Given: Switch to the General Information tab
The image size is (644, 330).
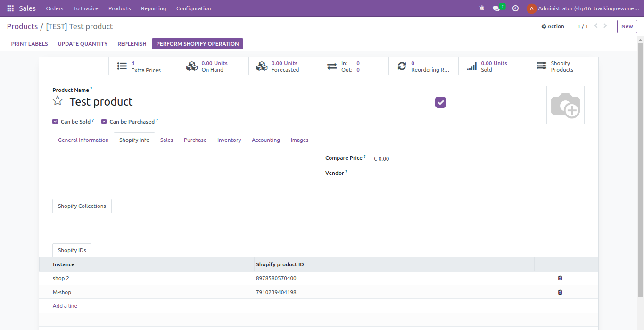Looking at the screenshot, I should pyautogui.click(x=83, y=140).
